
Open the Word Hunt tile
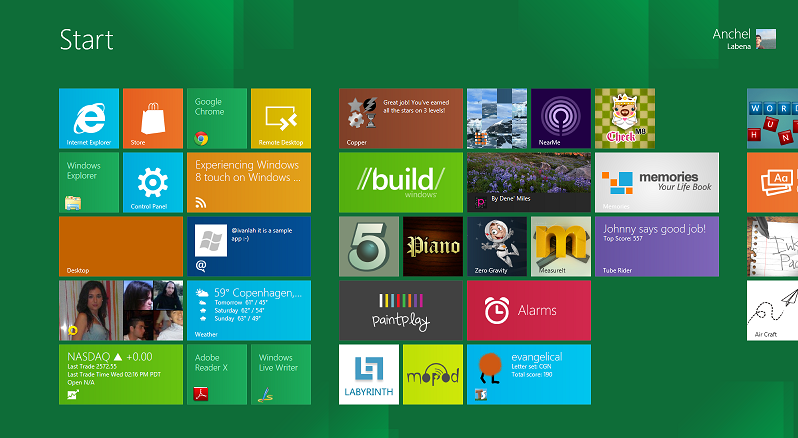click(773, 119)
